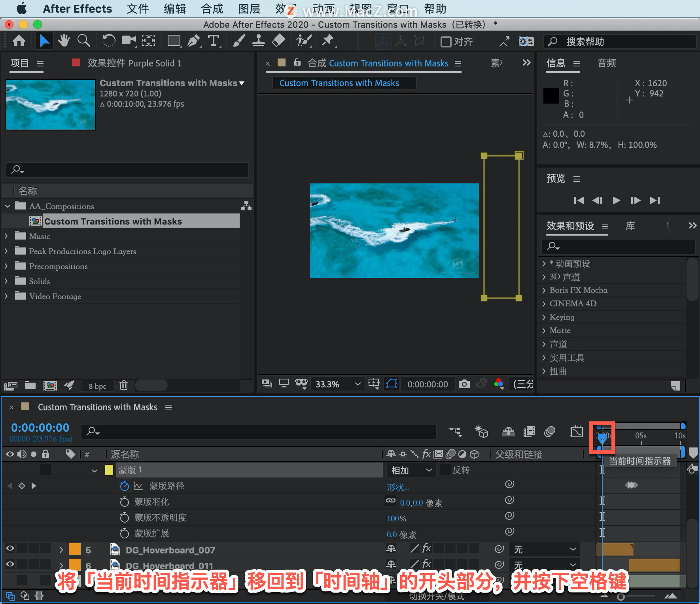Viewport: 700px width, 604px height.
Task: Expand the Video Footage folder
Action: pos(6,296)
